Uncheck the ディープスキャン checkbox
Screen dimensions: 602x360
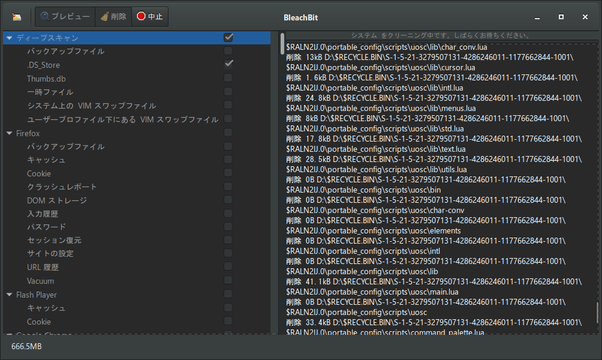click(228, 37)
